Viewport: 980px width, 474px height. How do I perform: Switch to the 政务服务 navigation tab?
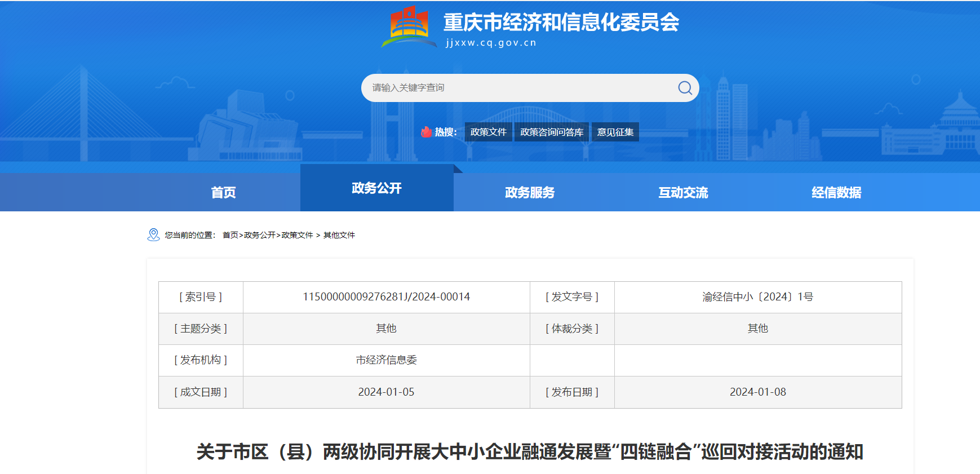click(x=530, y=193)
